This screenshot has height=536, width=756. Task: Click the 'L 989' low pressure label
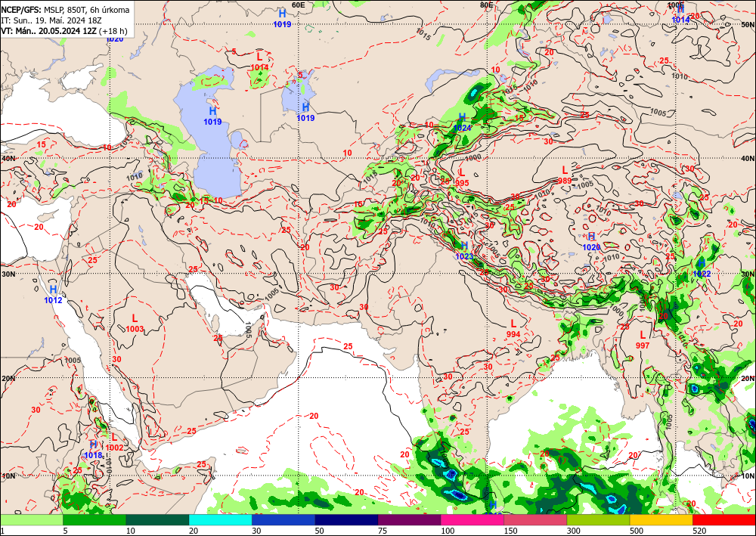(x=564, y=175)
